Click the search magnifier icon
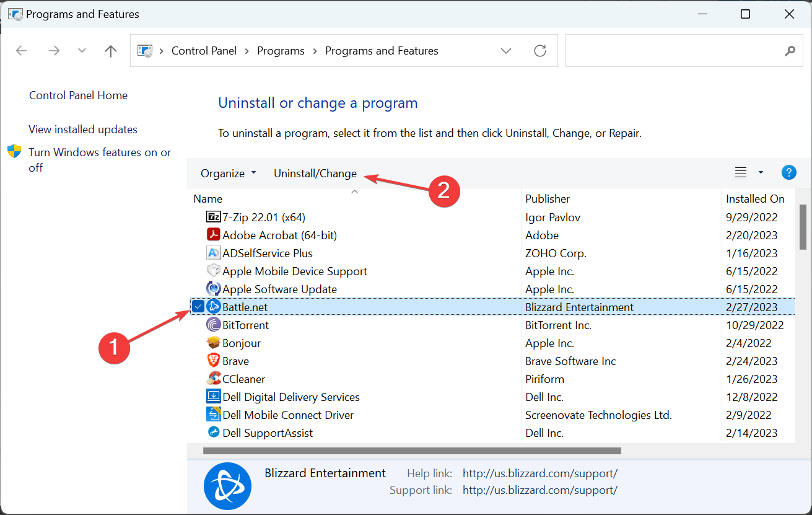Image resolution: width=812 pixels, height=515 pixels. (790, 51)
